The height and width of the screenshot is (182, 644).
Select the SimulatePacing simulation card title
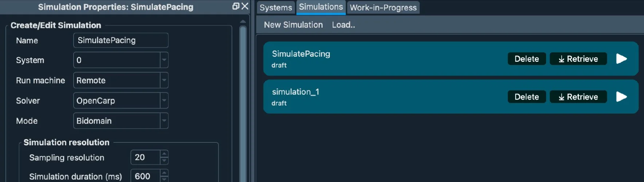point(301,54)
